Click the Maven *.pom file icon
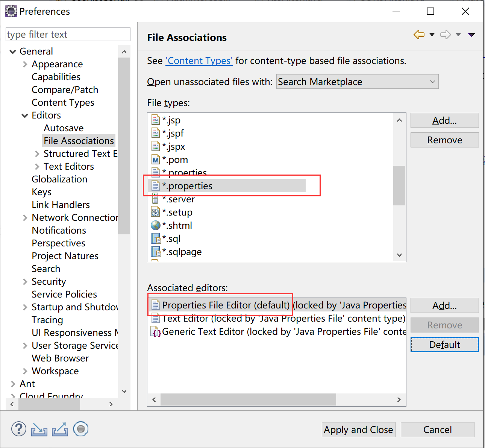Image resolution: width=485 pixels, height=448 pixels. 155,159
